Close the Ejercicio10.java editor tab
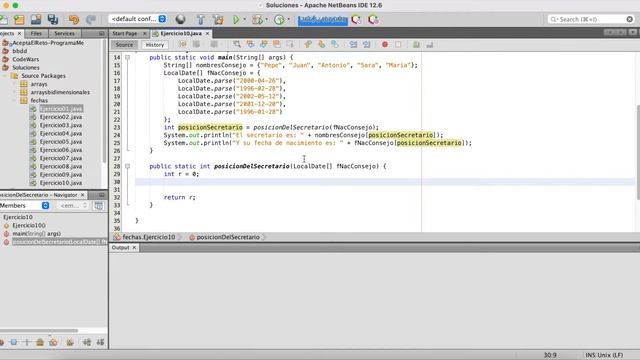 coord(207,33)
